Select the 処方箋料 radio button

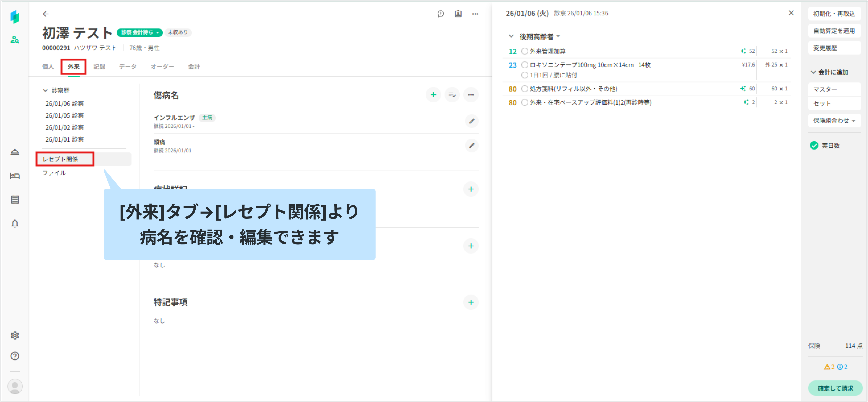(x=524, y=89)
